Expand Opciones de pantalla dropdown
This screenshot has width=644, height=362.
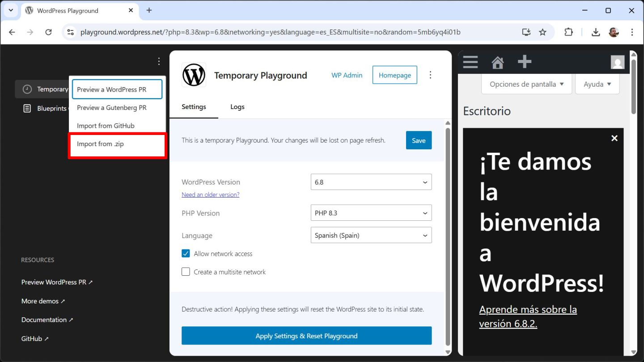click(x=526, y=84)
